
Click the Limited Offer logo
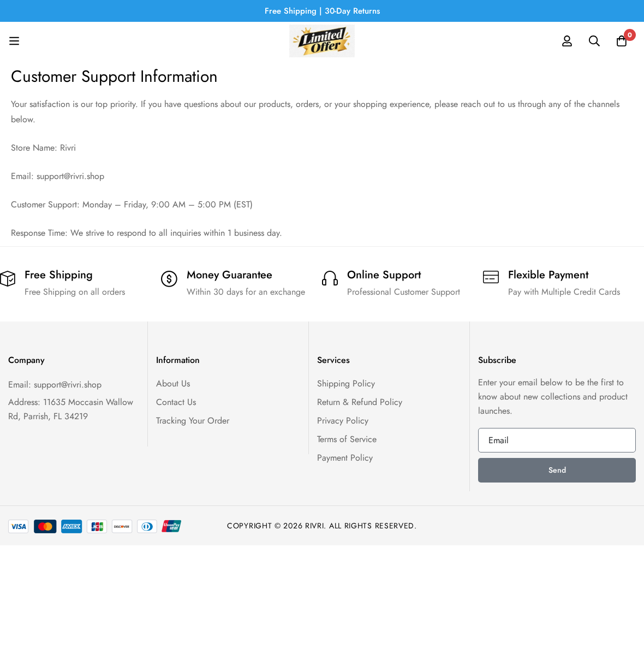(322, 41)
